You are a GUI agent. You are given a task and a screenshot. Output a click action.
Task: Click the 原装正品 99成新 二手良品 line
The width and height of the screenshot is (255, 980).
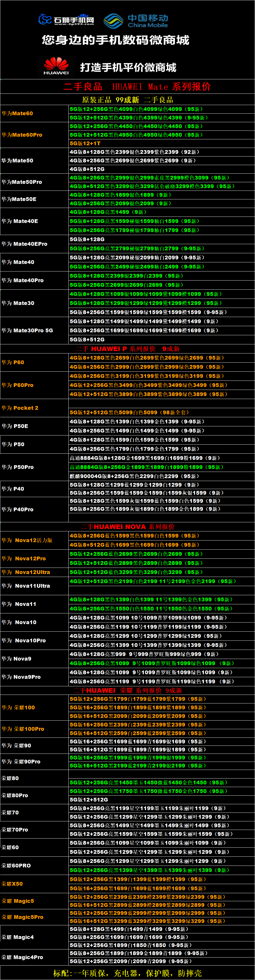[x=128, y=100]
